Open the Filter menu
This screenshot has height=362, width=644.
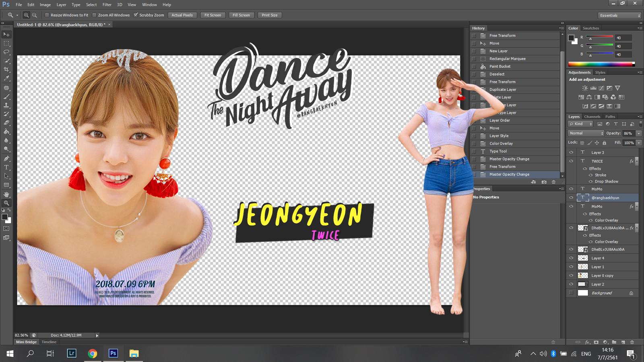(107, 4)
